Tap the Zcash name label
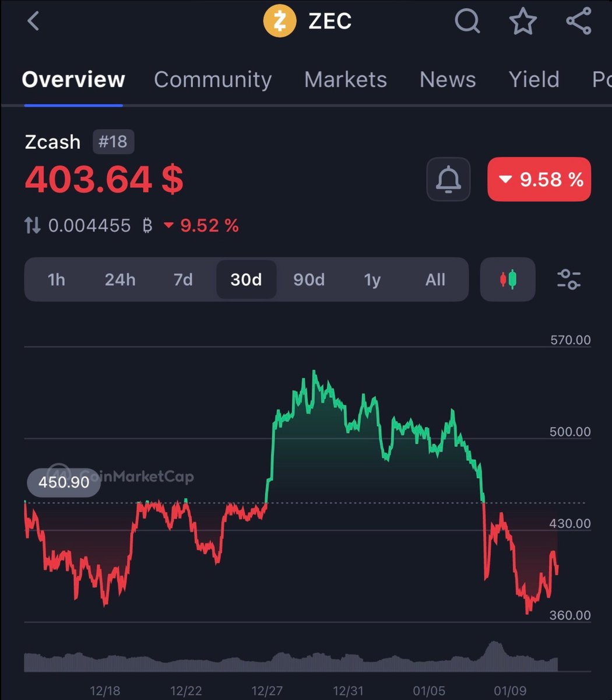 click(x=52, y=142)
